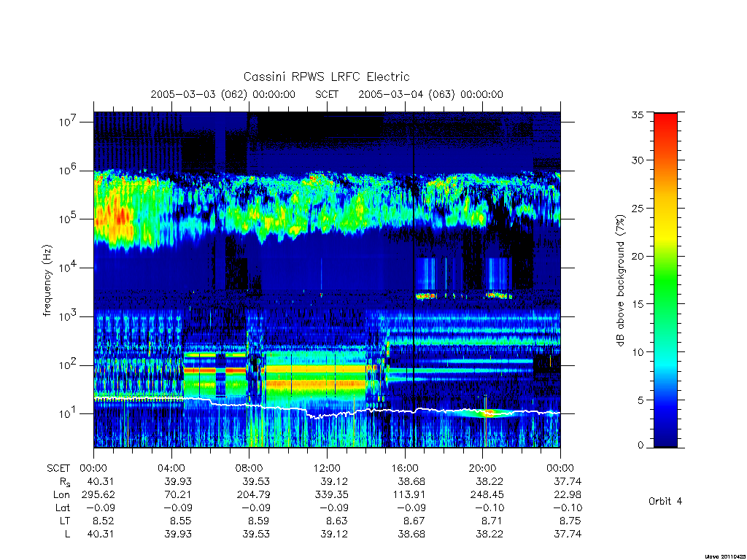Click the "LT" row label
The height and width of the screenshot is (560, 747).
click(x=65, y=521)
